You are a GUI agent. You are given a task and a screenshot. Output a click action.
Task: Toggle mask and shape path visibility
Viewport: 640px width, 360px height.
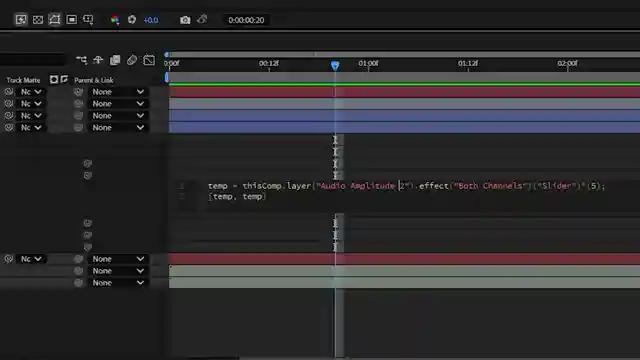tap(54, 20)
